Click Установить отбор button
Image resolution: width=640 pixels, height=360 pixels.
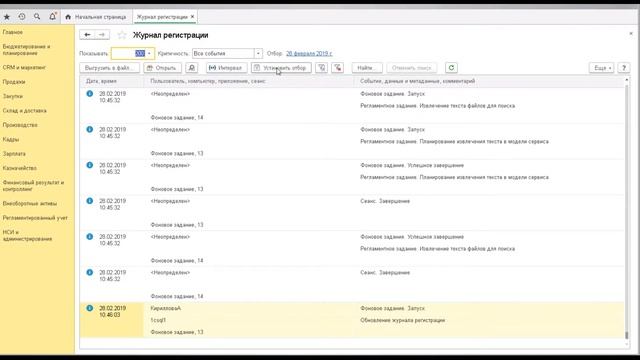tap(281, 68)
